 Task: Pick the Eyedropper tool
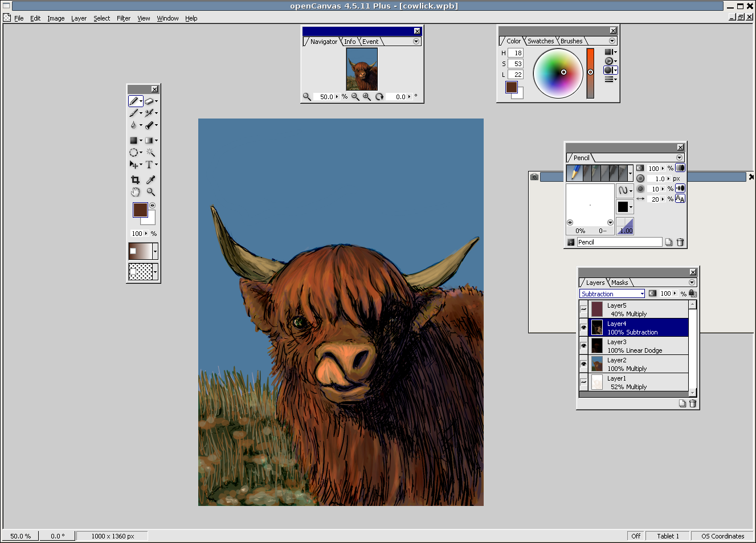click(x=150, y=178)
